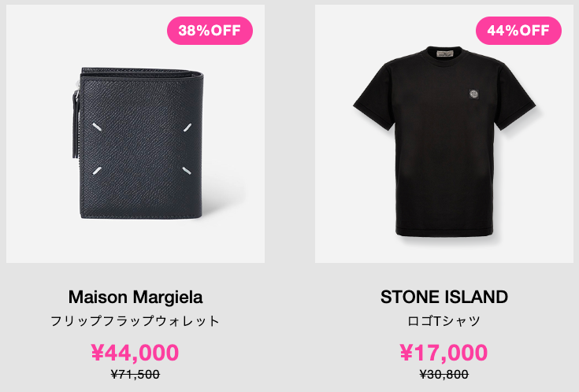Click the STONE ISLAND brand name
The width and height of the screenshot is (579, 392).
444,297
